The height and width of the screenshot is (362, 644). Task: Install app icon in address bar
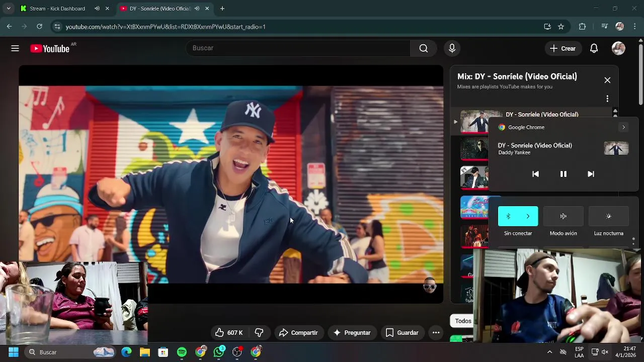[547, 27]
